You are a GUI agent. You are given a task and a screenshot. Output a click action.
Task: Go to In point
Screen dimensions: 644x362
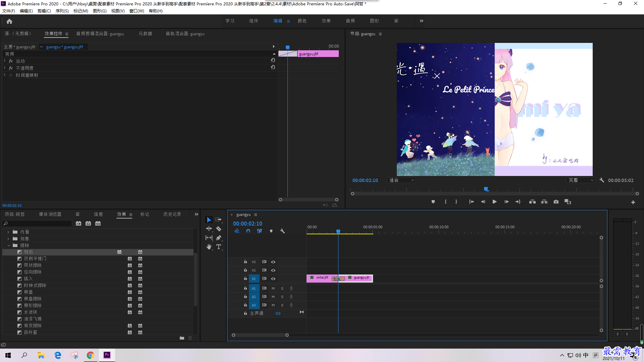pos(471,202)
